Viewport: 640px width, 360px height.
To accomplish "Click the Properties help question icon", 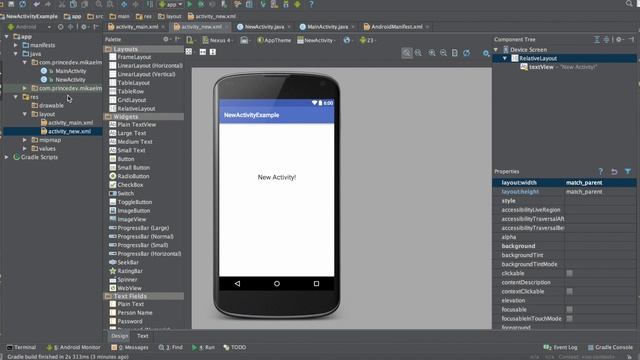I will 600,171.
